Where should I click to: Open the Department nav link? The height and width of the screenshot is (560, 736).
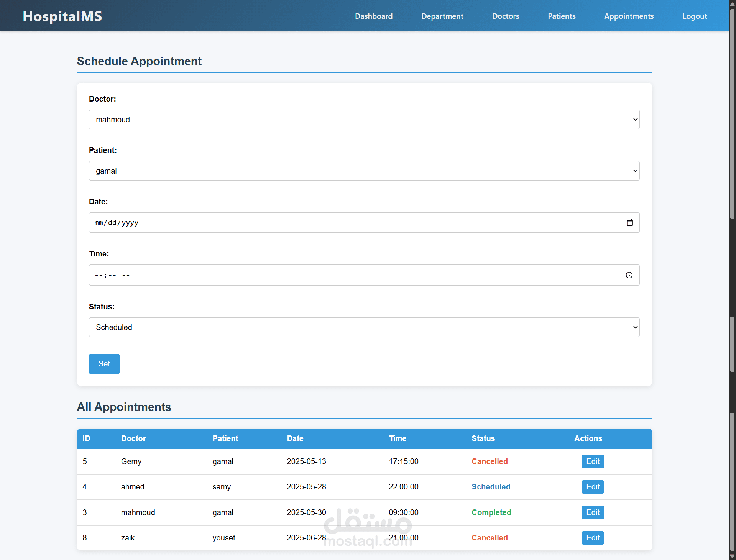pos(442,16)
